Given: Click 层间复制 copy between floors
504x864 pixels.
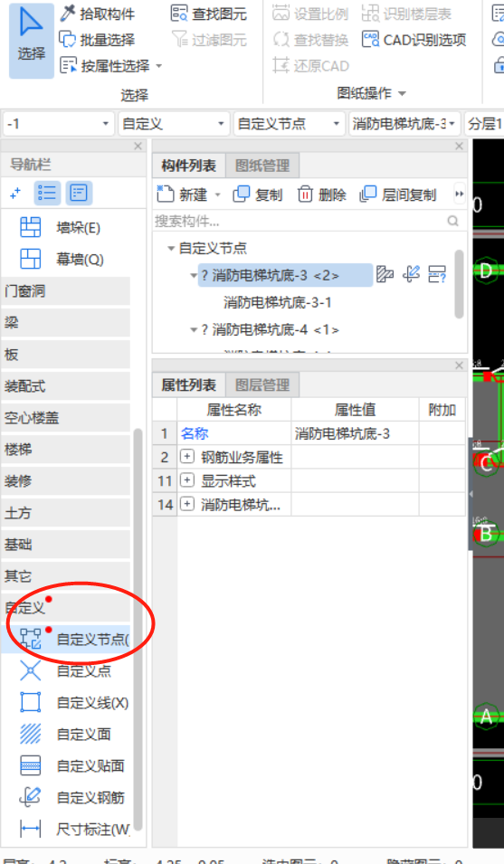Looking at the screenshot, I should tap(398, 194).
